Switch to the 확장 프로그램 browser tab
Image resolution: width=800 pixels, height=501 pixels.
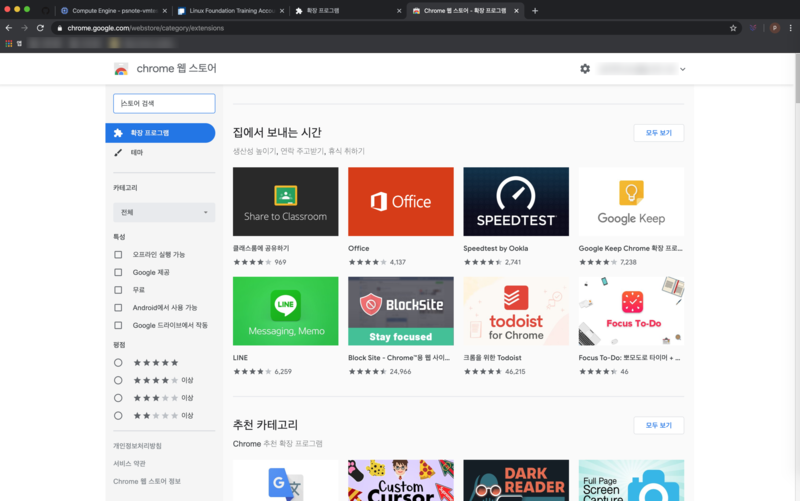(347, 11)
